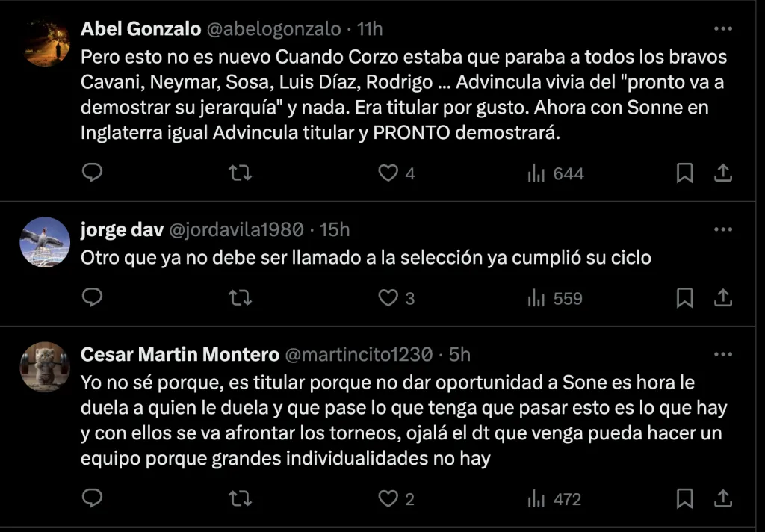Open @jordavila1980 handle link

(237, 229)
